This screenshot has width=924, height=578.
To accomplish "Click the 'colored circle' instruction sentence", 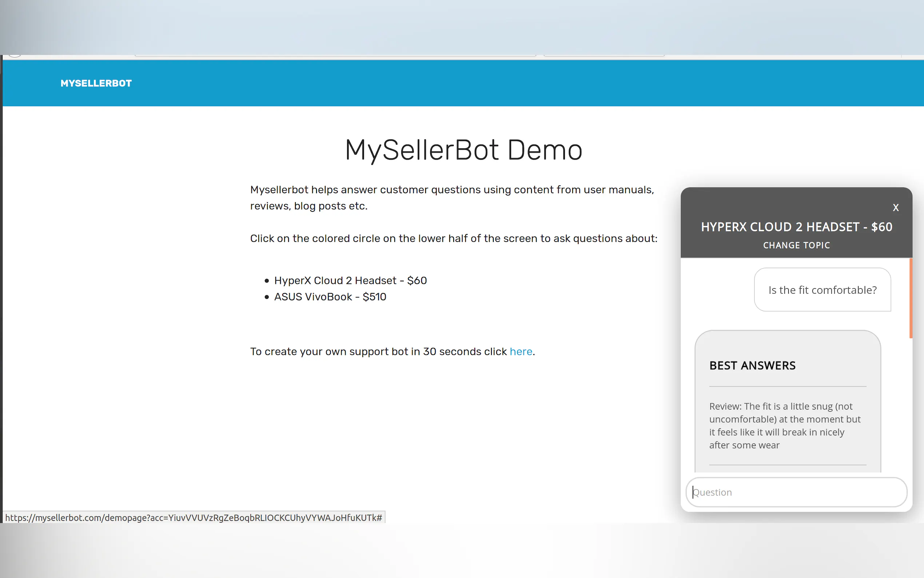I will [x=453, y=238].
